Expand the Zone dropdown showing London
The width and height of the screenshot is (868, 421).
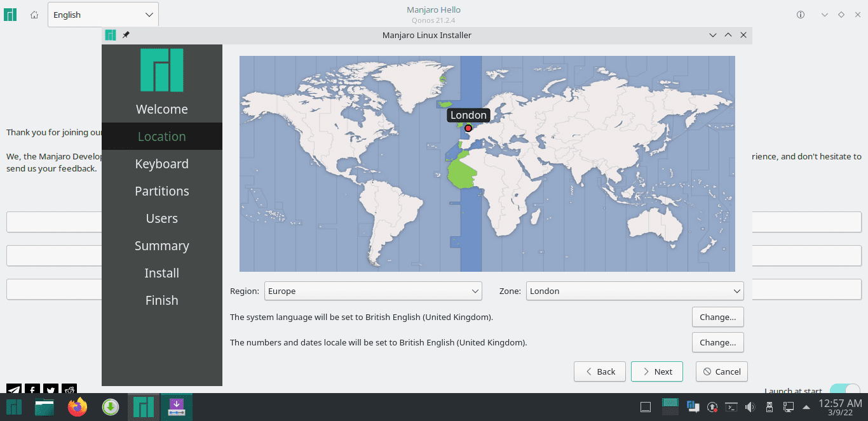pos(635,291)
